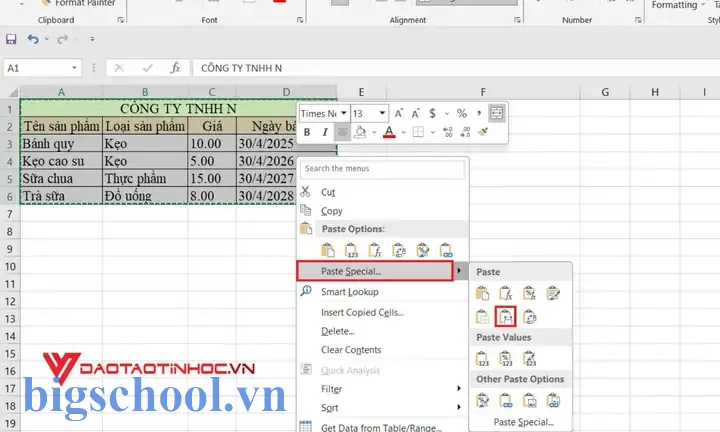The width and height of the screenshot is (720, 432).
Task: Click Increase Decimal on mini toolbar
Action: [x=448, y=132]
